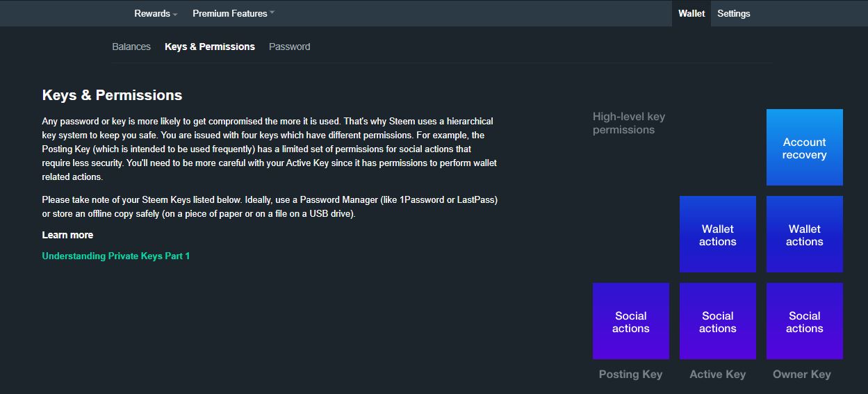This screenshot has width=868, height=394.
Task: Select Social actions tile above Owner Key
Action: pyautogui.click(x=804, y=321)
